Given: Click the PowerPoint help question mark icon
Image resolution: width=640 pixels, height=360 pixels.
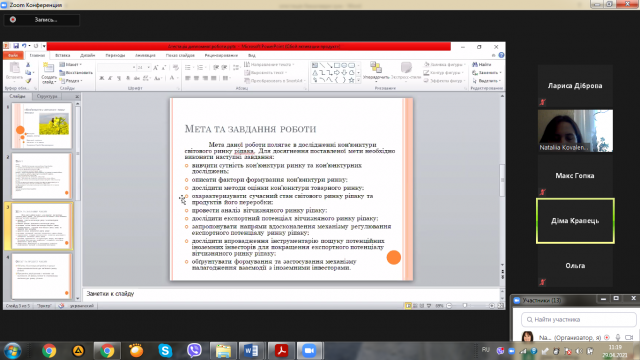Looking at the screenshot, I should tap(501, 55).
